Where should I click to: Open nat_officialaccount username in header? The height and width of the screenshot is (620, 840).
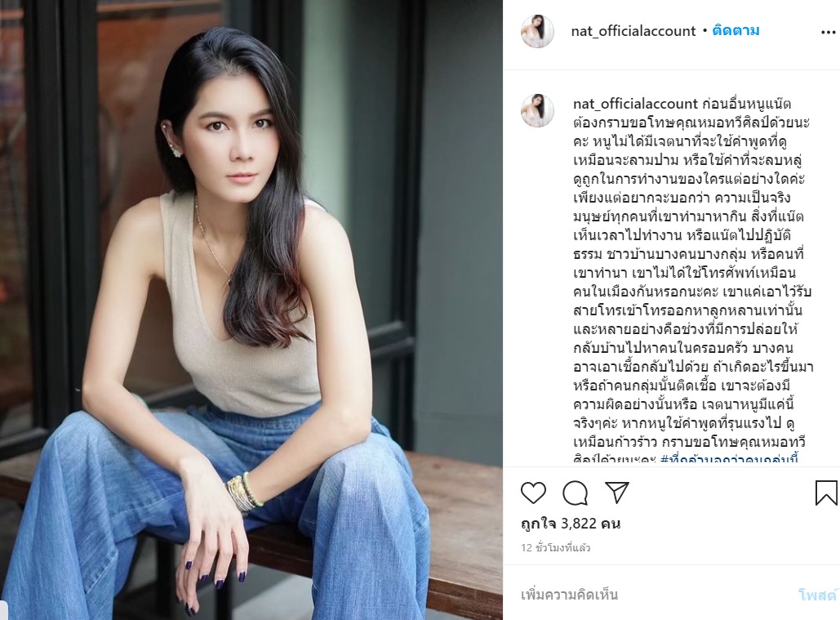(633, 31)
